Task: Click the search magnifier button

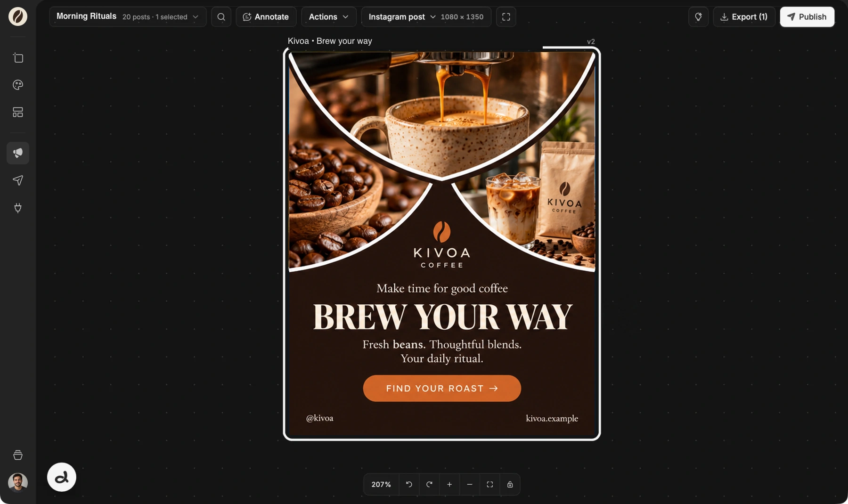Action: click(x=221, y=17)
